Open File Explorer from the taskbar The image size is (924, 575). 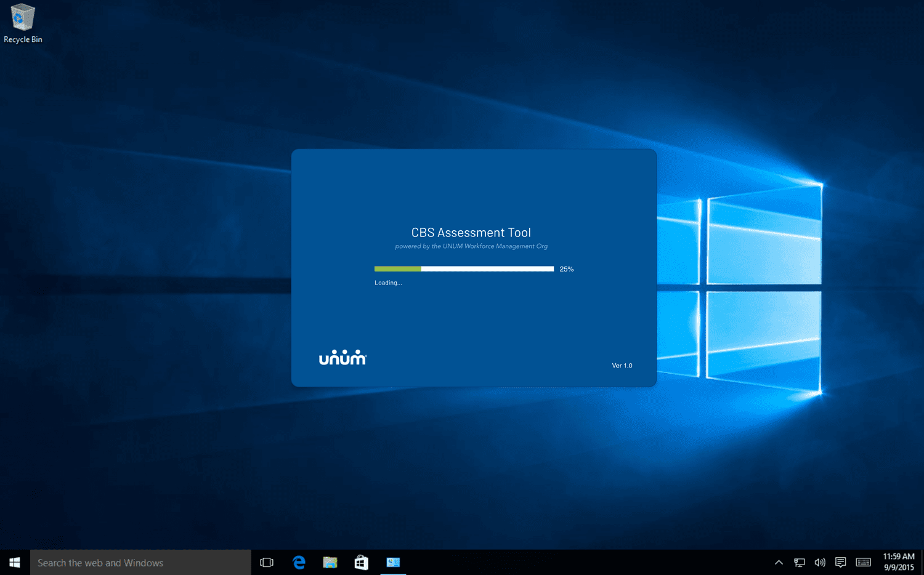pos(330,562)
